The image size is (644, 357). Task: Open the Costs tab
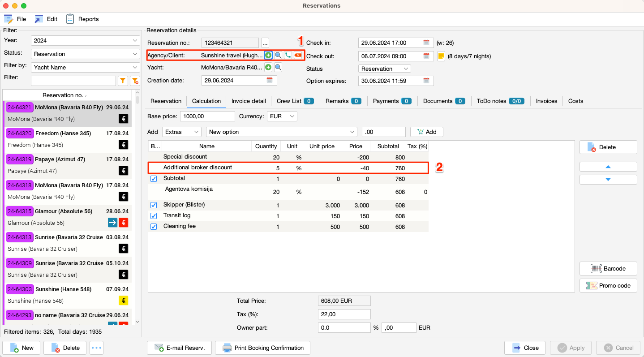pyautogui.click(x=575, y=101)
